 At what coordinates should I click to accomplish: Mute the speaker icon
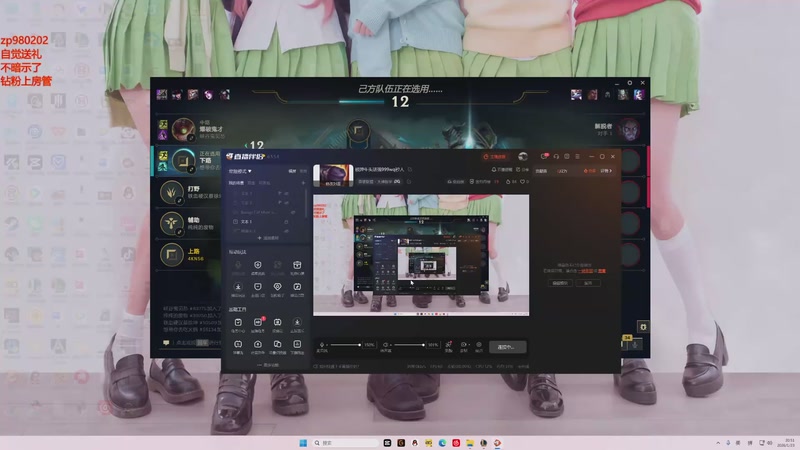pos(386,345)
